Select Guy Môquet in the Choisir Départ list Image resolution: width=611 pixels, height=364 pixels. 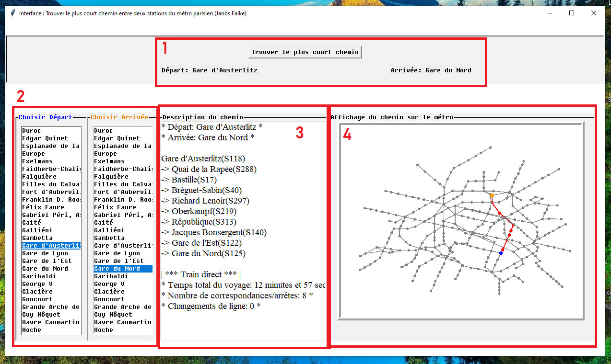click(x=51, y=315)
